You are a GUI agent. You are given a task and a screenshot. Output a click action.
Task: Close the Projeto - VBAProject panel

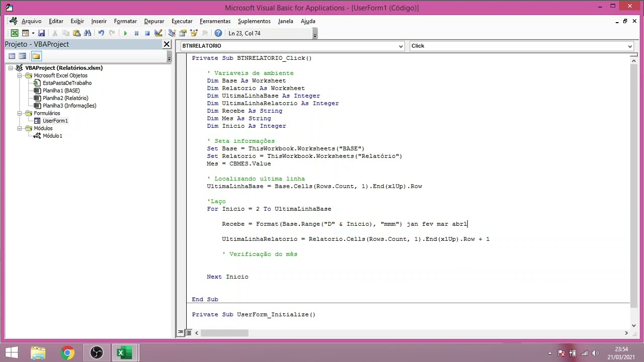coord(167,44)
